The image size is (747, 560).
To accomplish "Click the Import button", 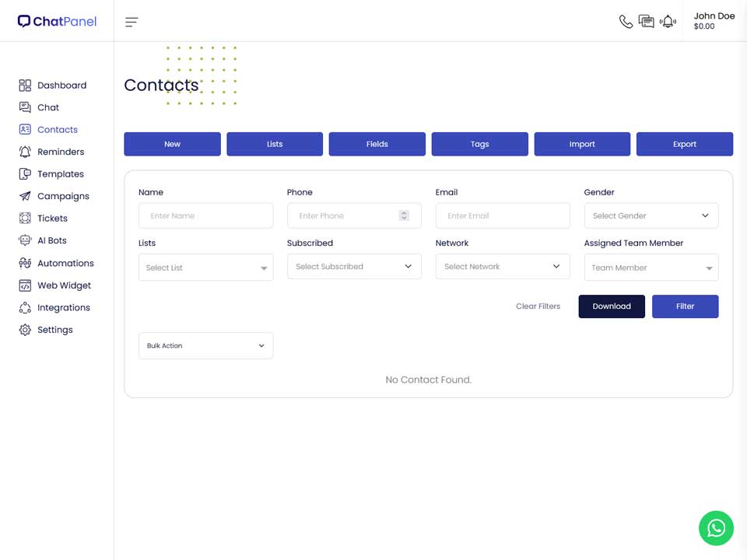I will [582, 144].
